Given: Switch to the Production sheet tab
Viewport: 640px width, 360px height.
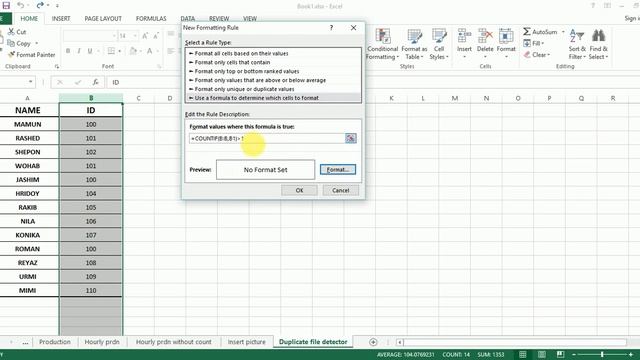Looking at the screenshot, I should (x=55, y=342).
